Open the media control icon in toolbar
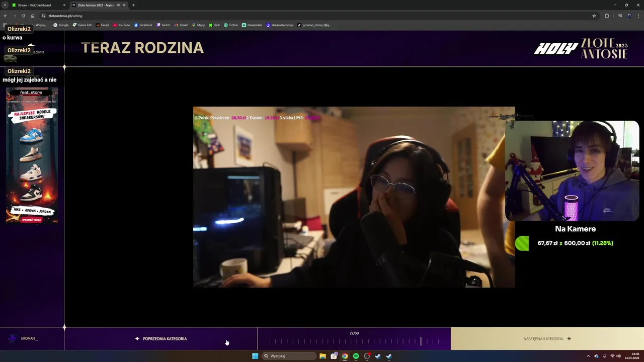 620,16
